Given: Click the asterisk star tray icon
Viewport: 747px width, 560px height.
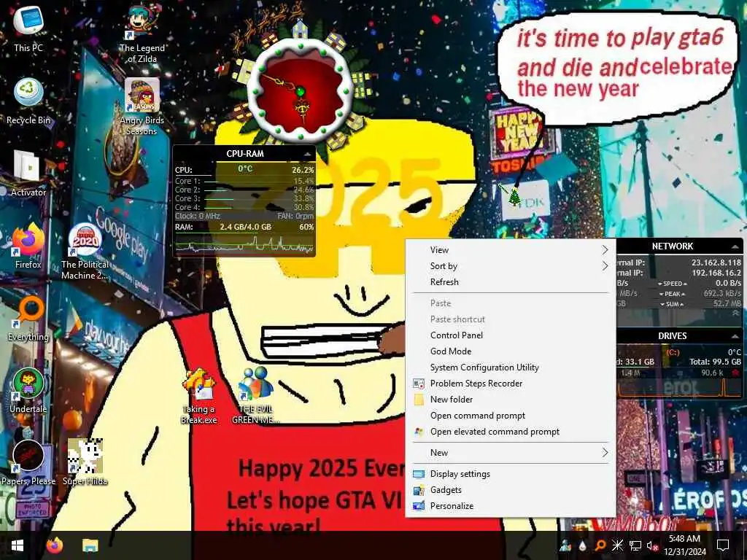Looking at the screenshot, I should [617, 545].
